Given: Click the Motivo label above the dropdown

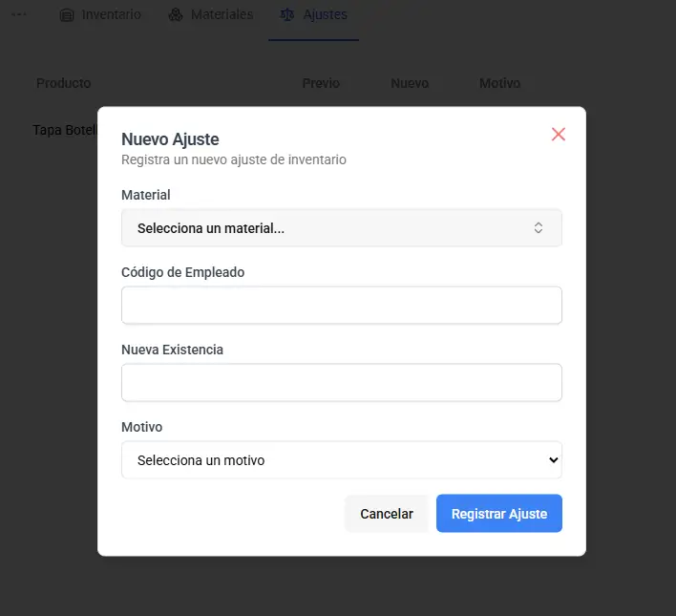Looking at the screenshot, I should pyautogui.click(x=142, y=427).
